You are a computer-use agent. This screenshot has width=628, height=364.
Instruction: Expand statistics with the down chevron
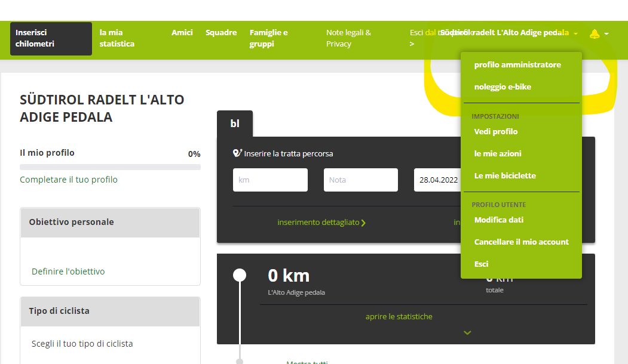pos(467,332)
